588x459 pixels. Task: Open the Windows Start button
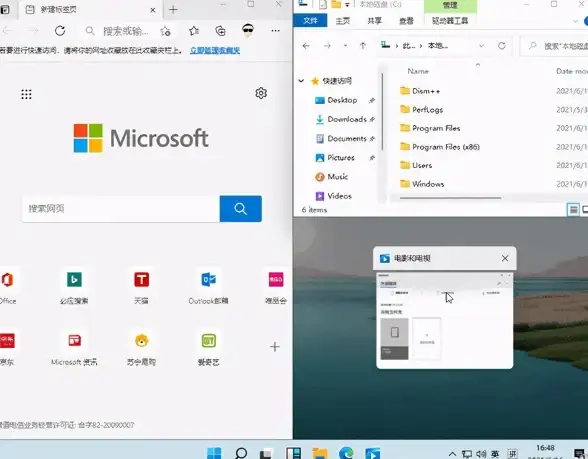214,453
